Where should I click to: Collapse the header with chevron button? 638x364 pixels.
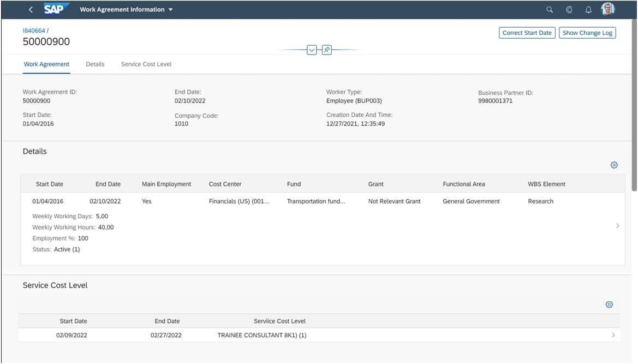pyautogui.click(x=312, y=50)
